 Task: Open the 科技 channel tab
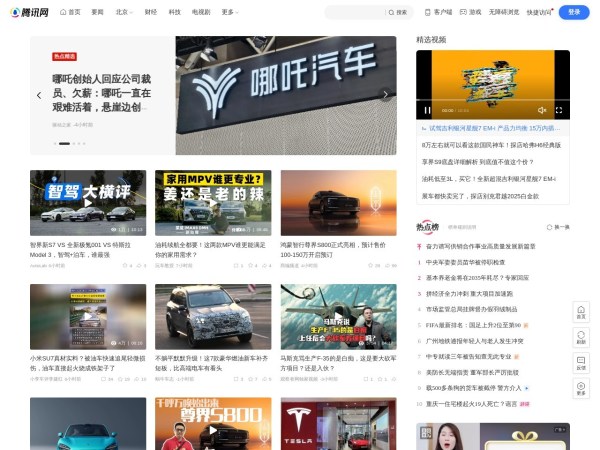pos(175,12)
